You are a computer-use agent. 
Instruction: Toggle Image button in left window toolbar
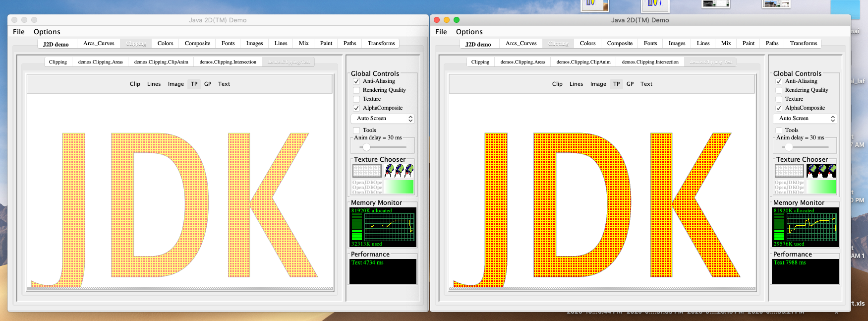point(176,84)
